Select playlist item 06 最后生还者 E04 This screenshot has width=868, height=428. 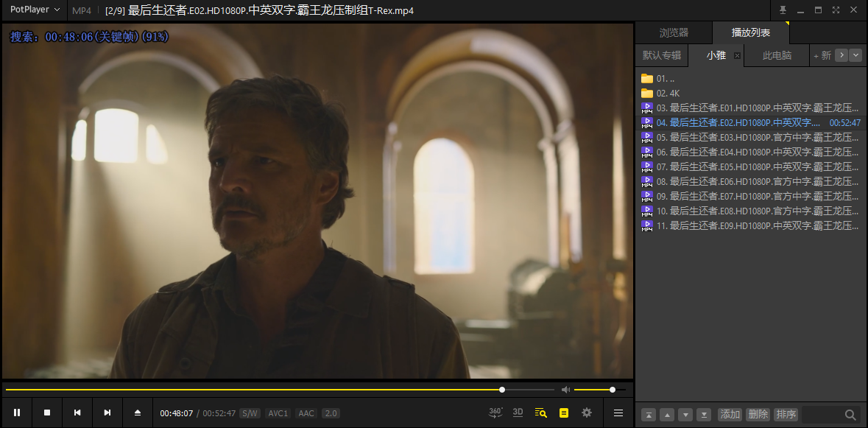pos(751,152)
